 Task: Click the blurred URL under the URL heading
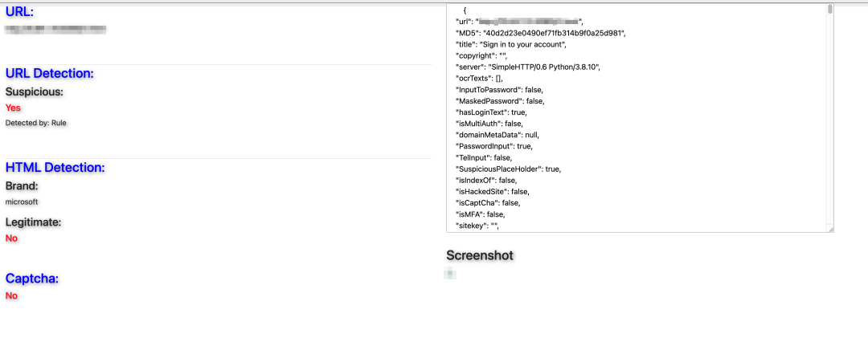55,30
